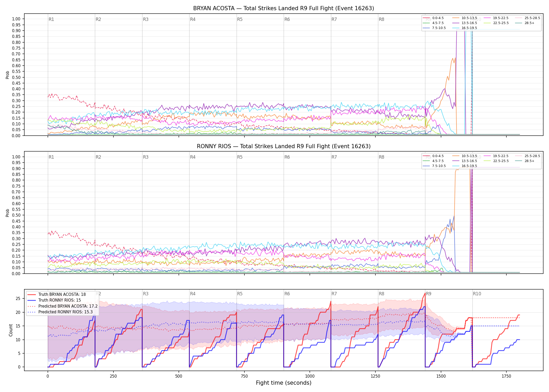Click x-axis tick label '1500'
This screenshot has height=392, width=549.
tap(441, 376)
